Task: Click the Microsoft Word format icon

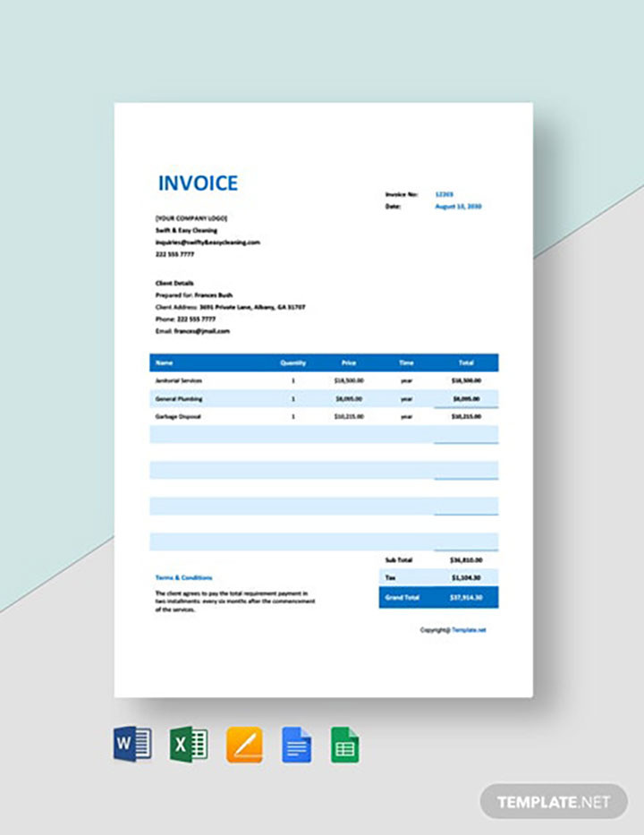Action: (x=132, y=744)
